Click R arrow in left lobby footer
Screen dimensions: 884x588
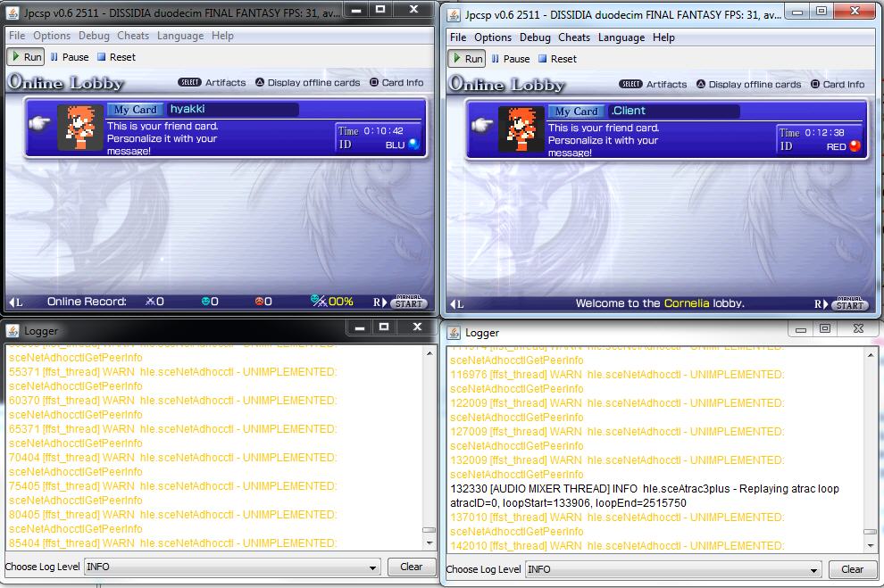point(380,302)
